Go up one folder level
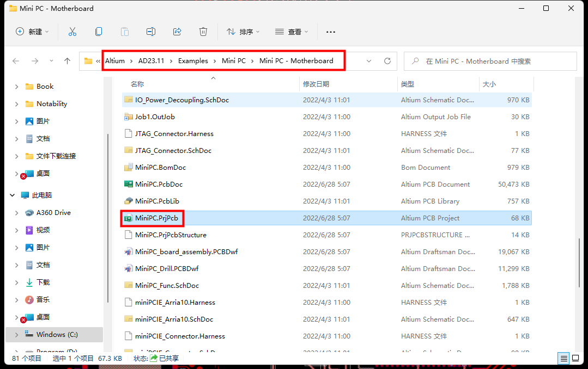This screenshot has width=588, height=369. click(x=68, y=61)
